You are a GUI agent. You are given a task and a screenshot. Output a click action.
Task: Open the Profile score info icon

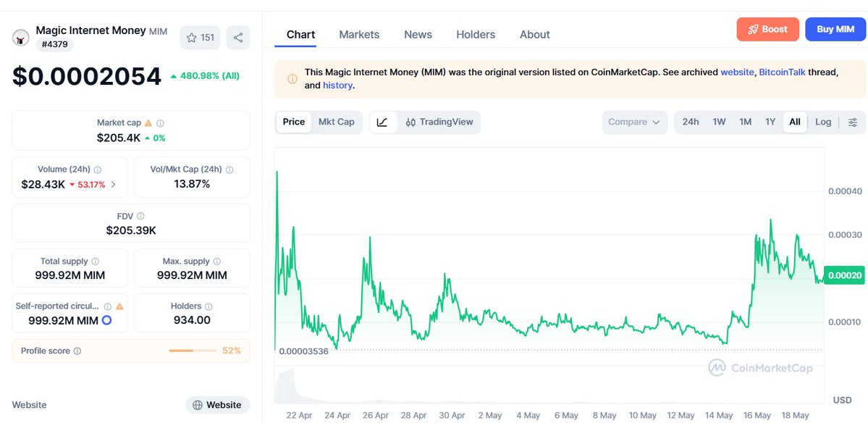tap(77, 351)
